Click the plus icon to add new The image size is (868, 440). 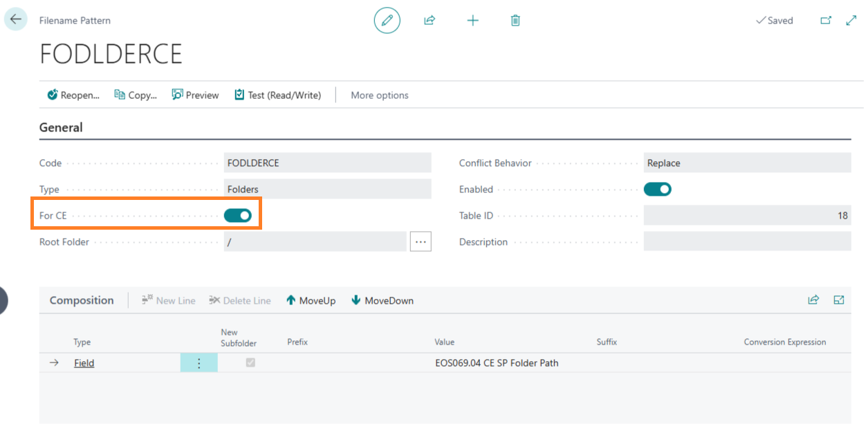(x=472, y=20)
